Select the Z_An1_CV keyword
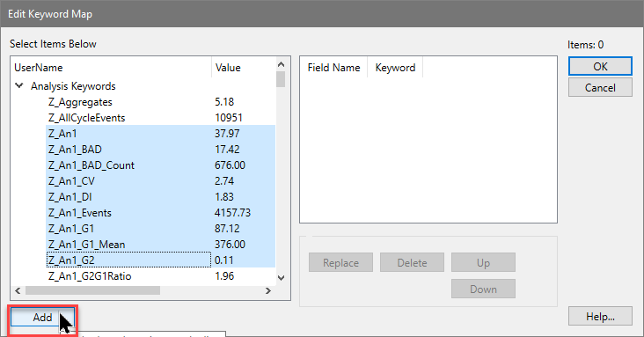Image resolution: width=644 pixels, height=337 pixels. point(71,181)
